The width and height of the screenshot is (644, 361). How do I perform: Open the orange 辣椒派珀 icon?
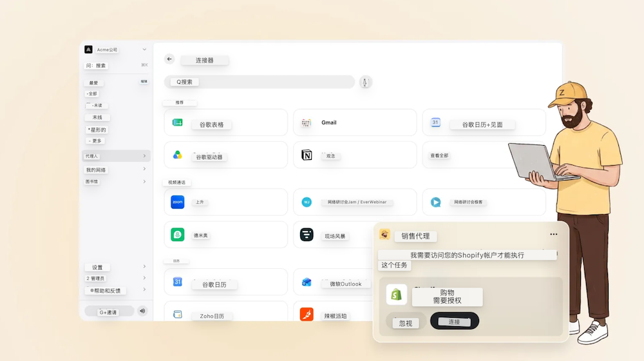click(307, 314)
